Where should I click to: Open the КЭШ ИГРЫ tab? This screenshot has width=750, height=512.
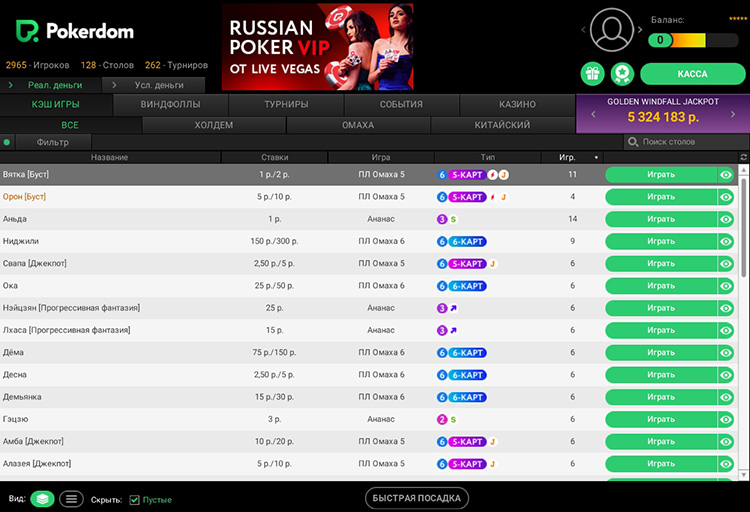[x=56, y=104]
